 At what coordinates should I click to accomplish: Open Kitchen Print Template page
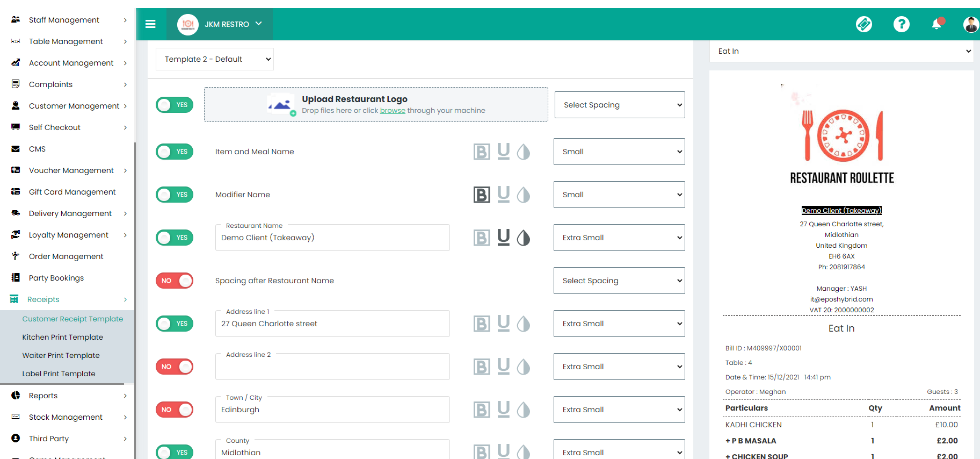63,337
